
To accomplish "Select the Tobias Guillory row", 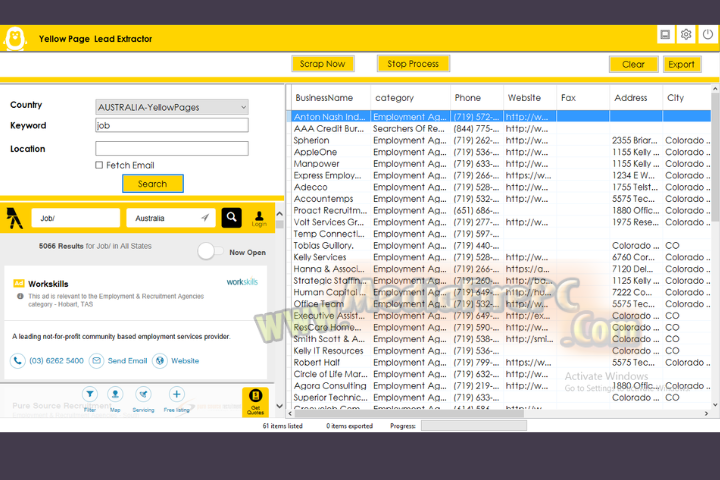I will click(x=499, y=245).
